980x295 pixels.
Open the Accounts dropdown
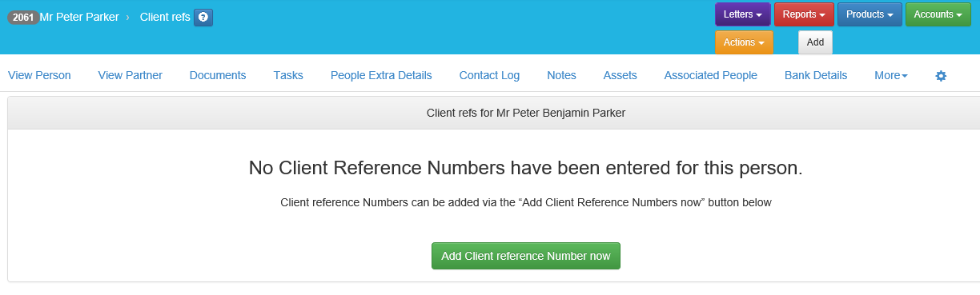(x=938, y=14)
